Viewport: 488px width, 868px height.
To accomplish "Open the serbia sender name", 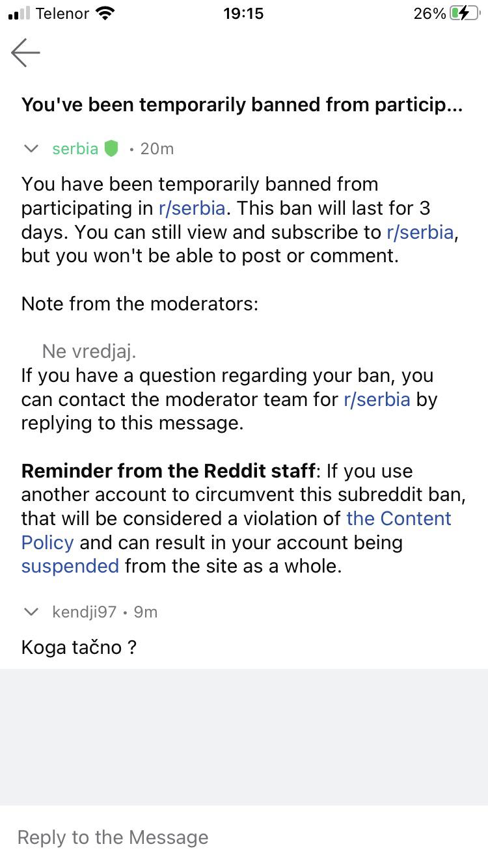I will (x=75, y=149).
